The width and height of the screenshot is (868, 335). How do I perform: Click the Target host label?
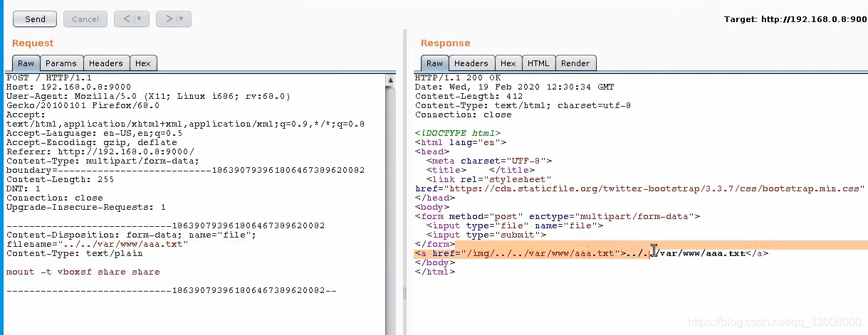click(796, 19)
